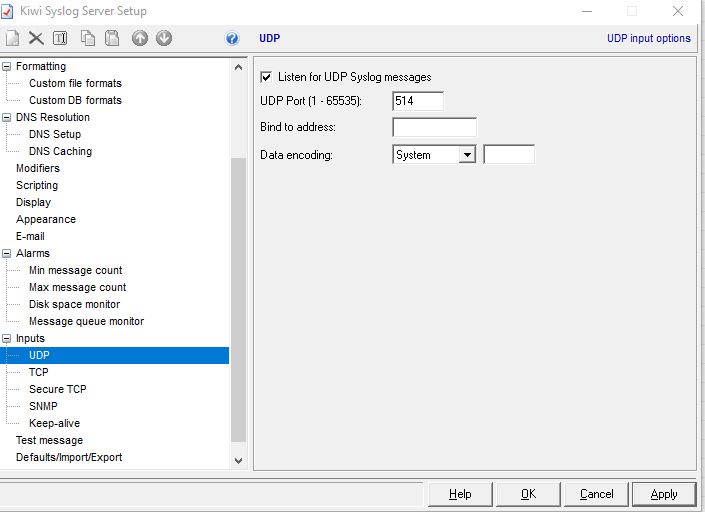Open Disk space monitor settings

coord(74,304)
